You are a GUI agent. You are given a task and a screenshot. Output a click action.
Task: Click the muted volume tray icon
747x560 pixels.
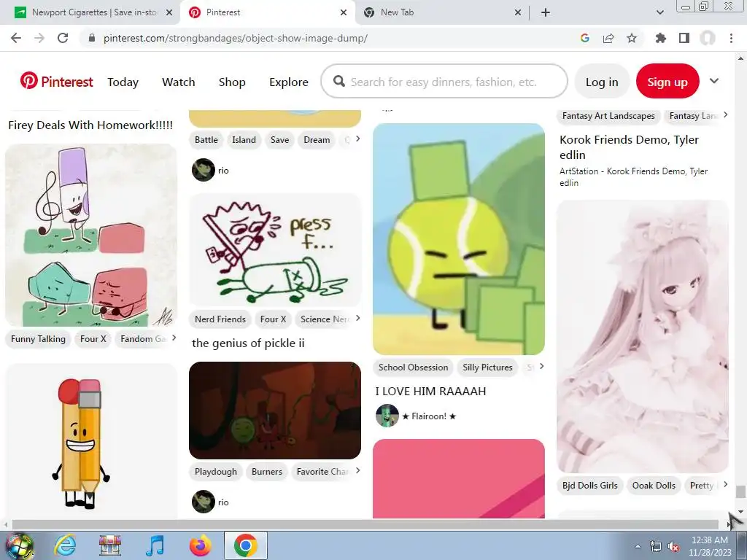pyautogui.click(x=673, y=547)
